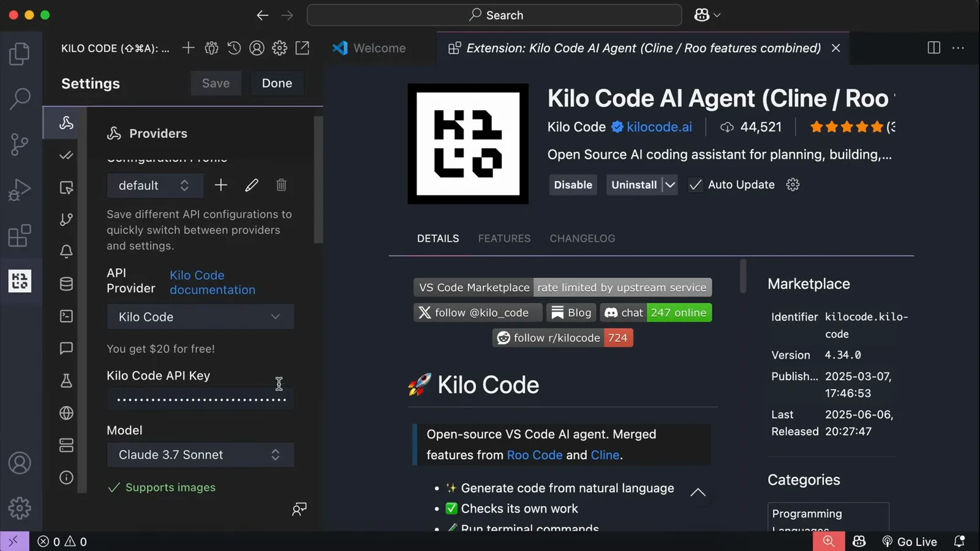The width and height of the screenshot is (980, 551).
Task: Click the star rating of the extension
Action: point(846,127)
